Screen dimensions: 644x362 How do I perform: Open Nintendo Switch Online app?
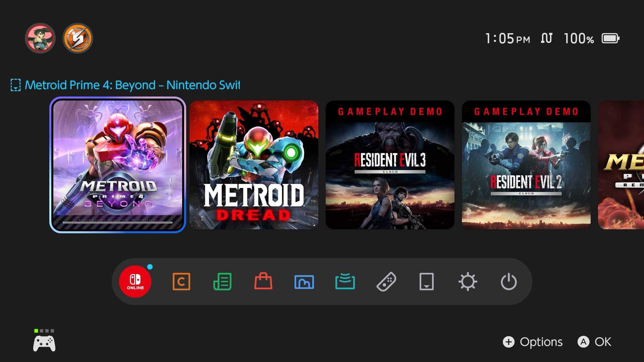click(x=135, y=282)
